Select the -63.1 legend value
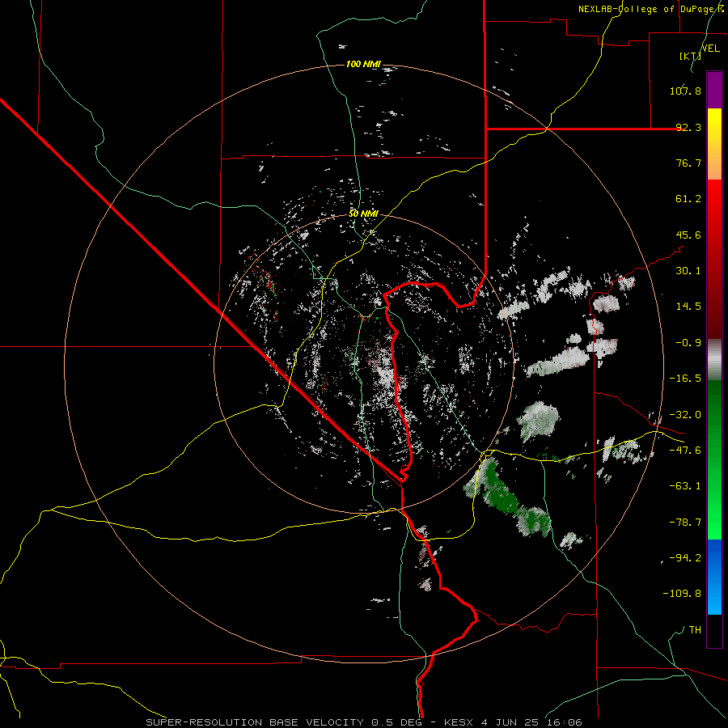The image size is (728, 728). click(x=685, y=486)
